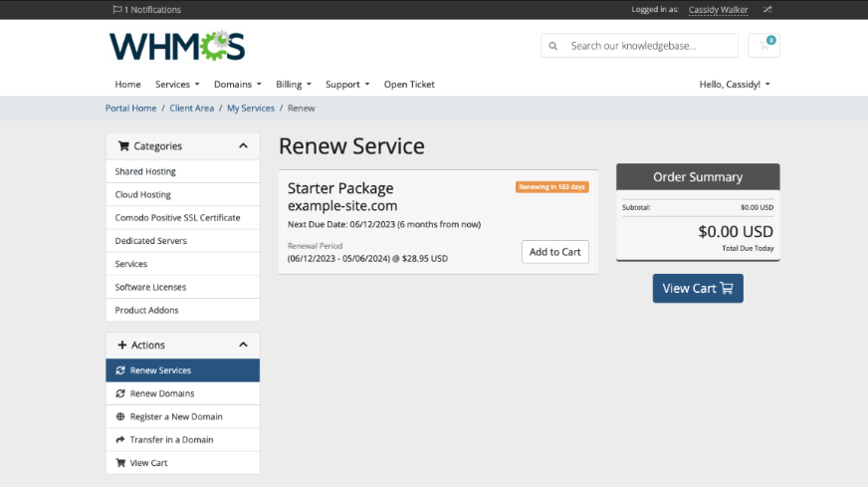Open the Domains dropdown menu

[238, 85]
